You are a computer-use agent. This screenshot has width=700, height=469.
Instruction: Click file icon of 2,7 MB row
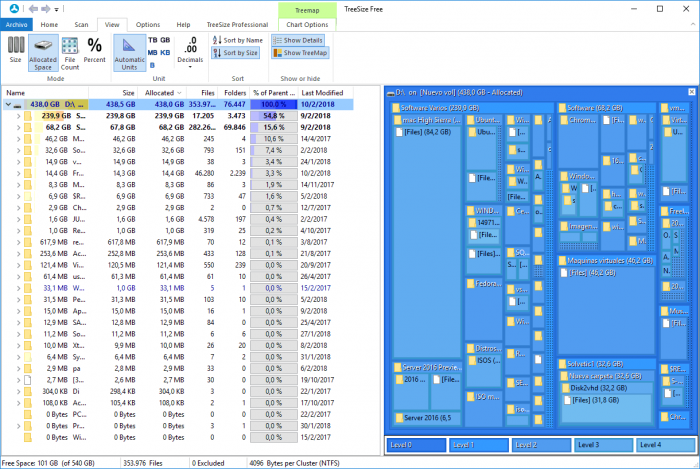[28, 380]
